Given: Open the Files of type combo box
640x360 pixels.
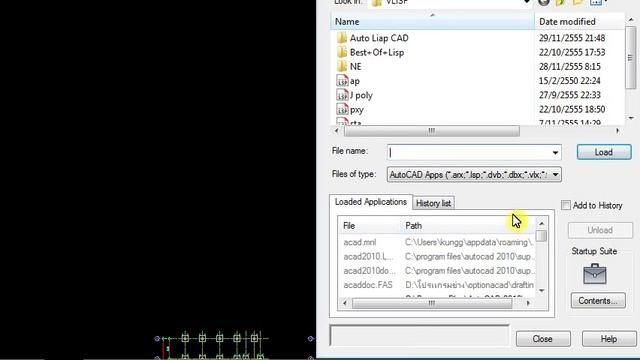Looking at the screenshot, I should coord(474,175).
